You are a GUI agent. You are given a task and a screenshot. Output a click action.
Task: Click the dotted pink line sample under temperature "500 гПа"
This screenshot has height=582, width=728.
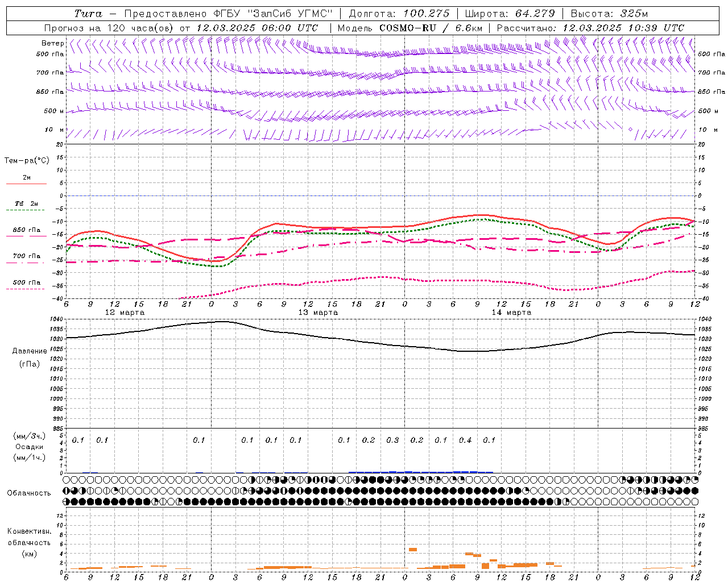[25, 289]
